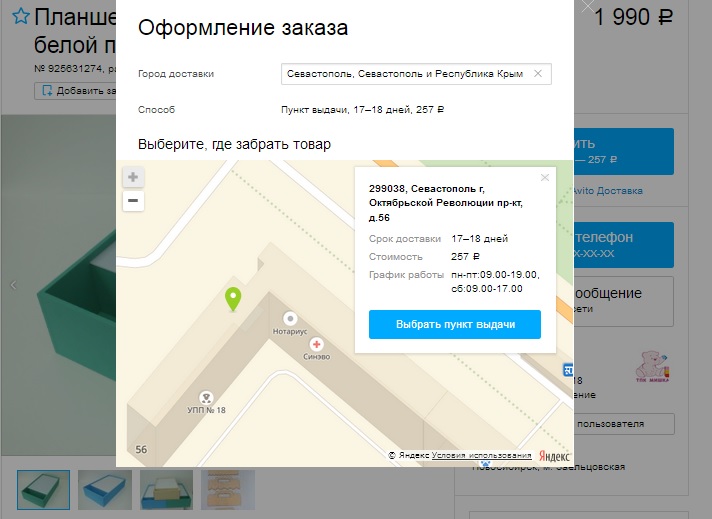Click the УПП № 18 map icon

[x=207, y=397]
